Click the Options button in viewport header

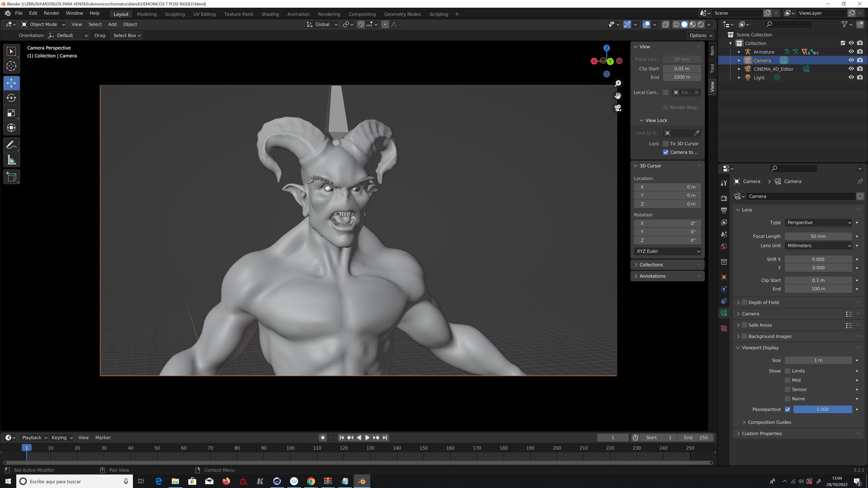point(700,35)
